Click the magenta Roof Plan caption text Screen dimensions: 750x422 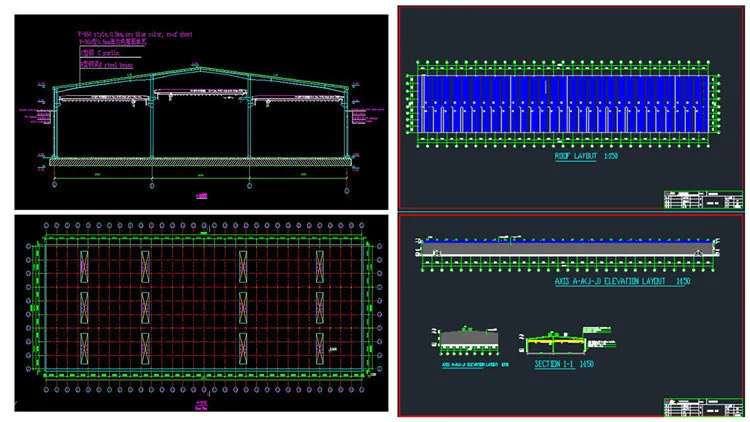pos(200,406)
